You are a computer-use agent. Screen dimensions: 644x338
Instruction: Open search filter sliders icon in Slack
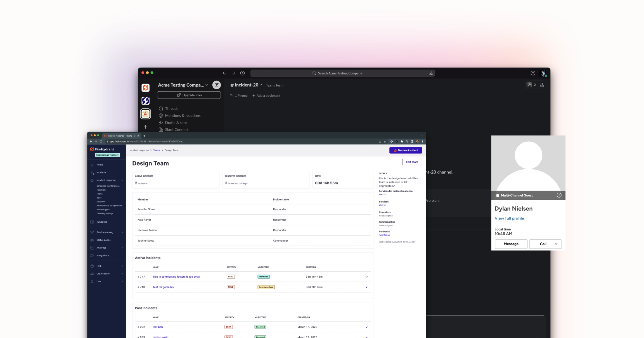coord(431,73)
